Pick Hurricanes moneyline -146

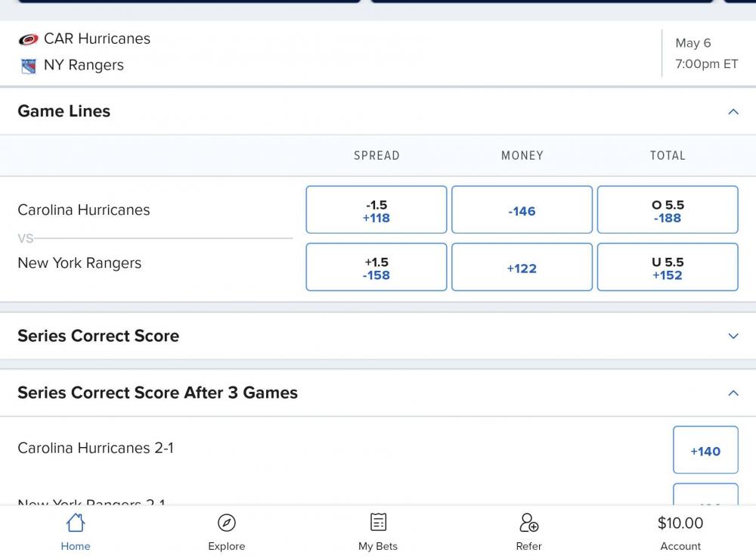click(x=522, y=210)
